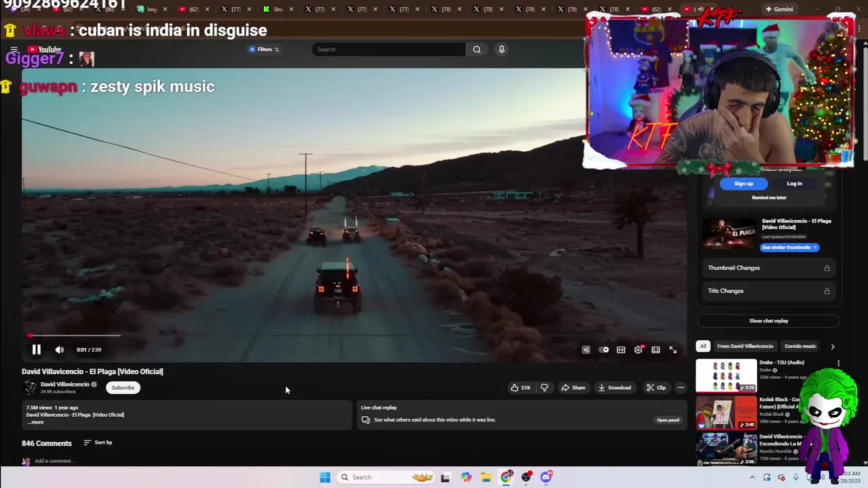Open the Filters dropdown
The width and height of the screenshot is (868, 488).
point(264,49)
